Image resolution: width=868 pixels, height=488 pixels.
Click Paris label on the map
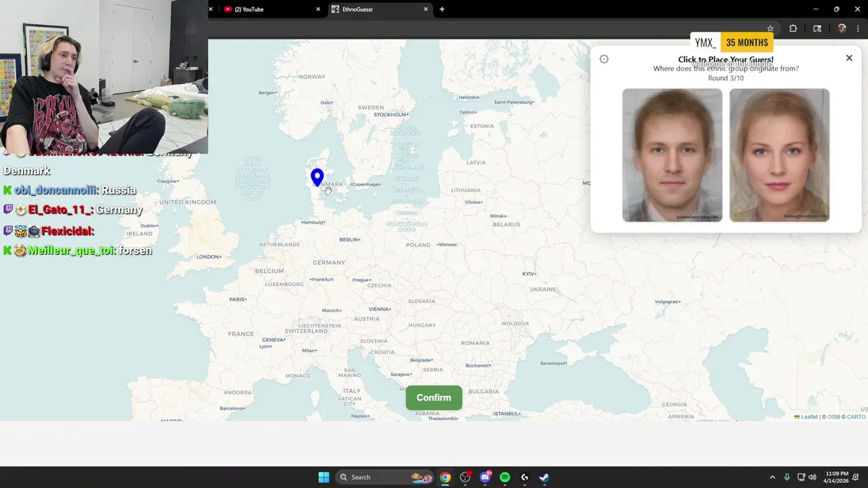[x=237, y=299]
